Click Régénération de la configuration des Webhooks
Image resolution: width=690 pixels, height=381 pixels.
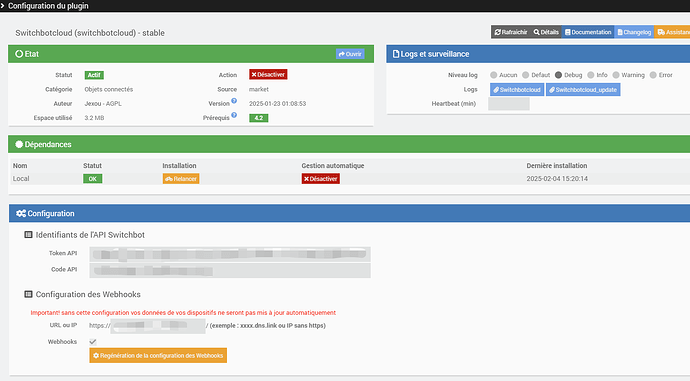coord(158,355)
